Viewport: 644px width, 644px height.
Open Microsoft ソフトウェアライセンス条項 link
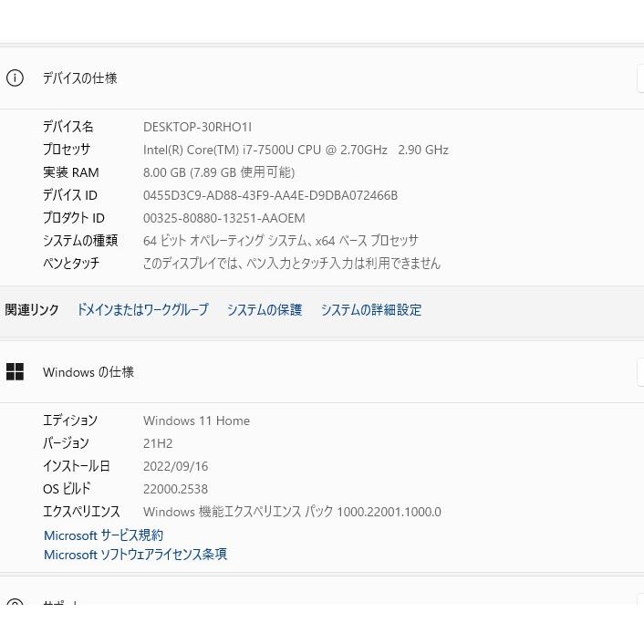click(x=135, y=555)
